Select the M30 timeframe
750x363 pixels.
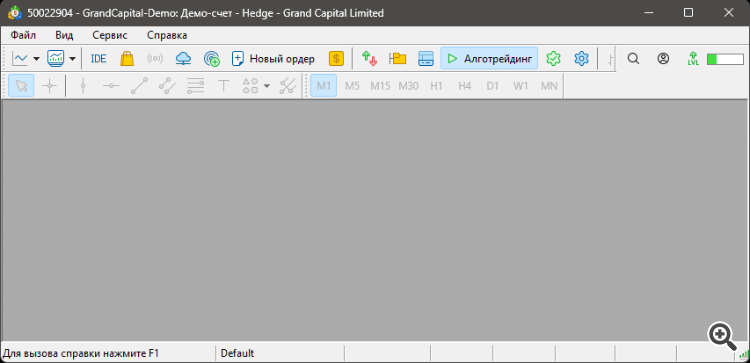(408, 86)
